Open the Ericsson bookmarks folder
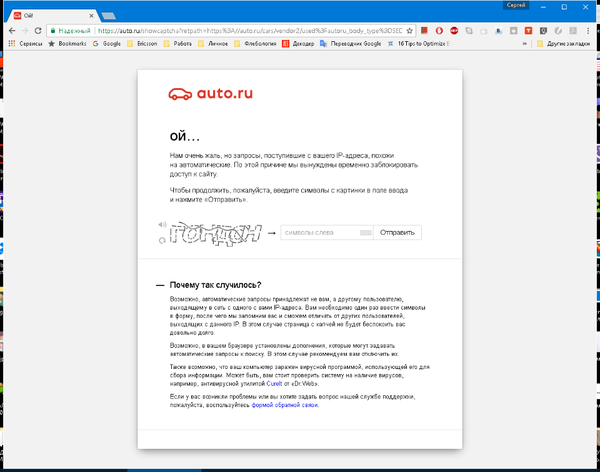This screenshot has width=600, height=472. point(142,44)
